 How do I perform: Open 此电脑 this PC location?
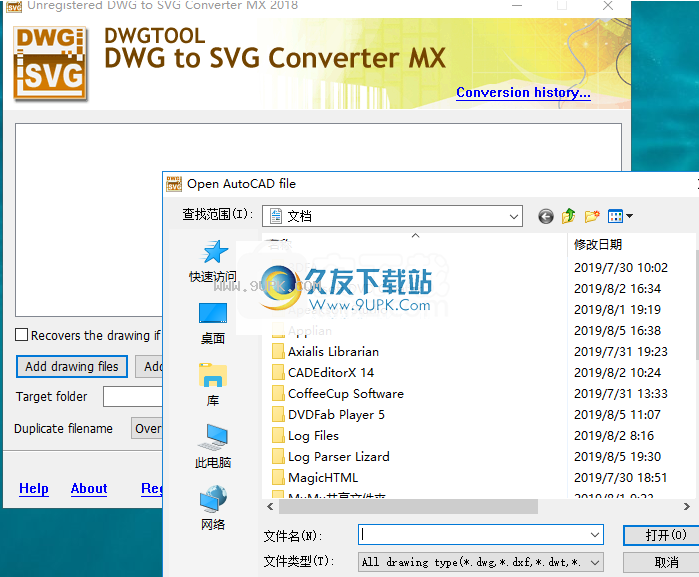[213, 447]
